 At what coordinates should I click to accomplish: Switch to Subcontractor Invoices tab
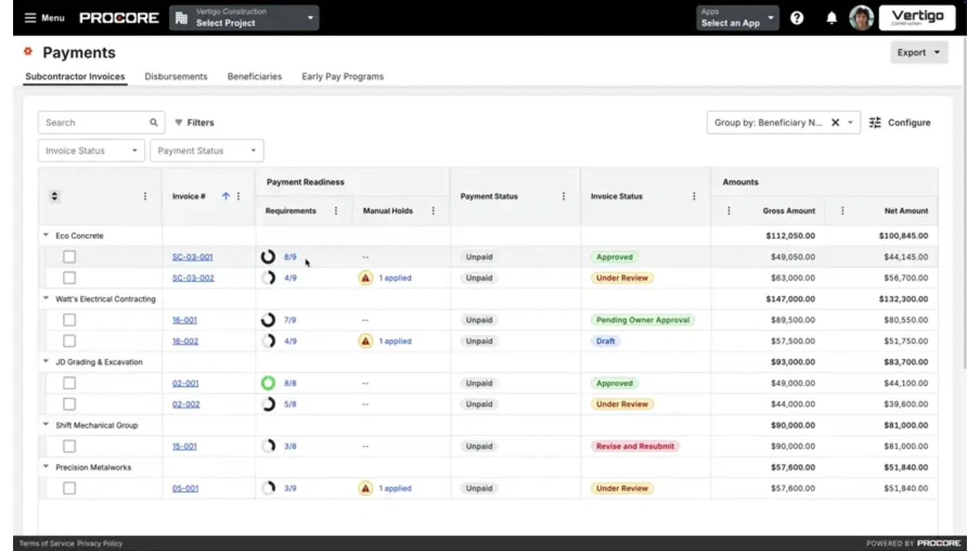point(75,76)
